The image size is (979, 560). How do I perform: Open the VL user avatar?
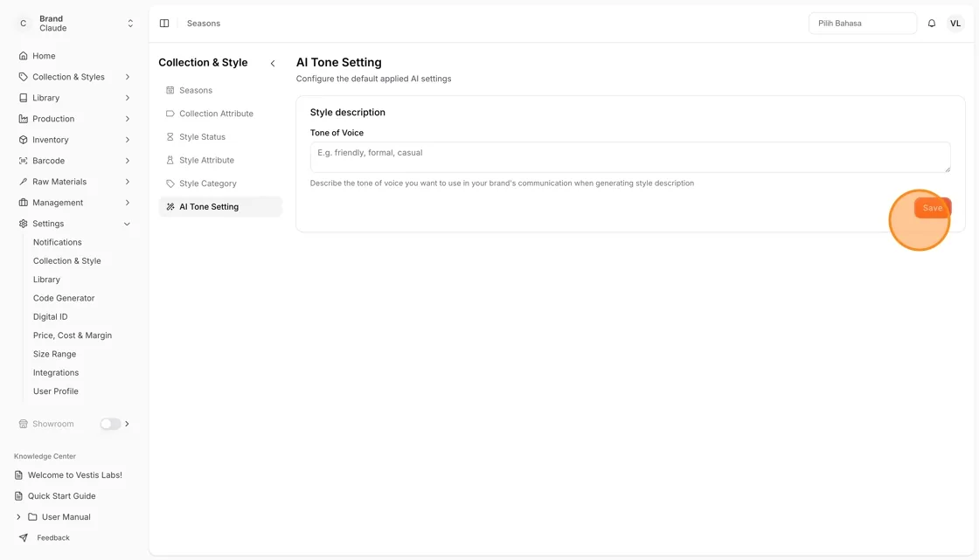(955, 23)
